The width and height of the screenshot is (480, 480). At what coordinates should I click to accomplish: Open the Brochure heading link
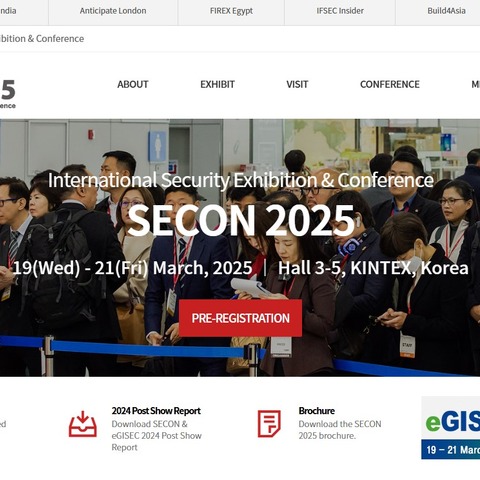316,411
